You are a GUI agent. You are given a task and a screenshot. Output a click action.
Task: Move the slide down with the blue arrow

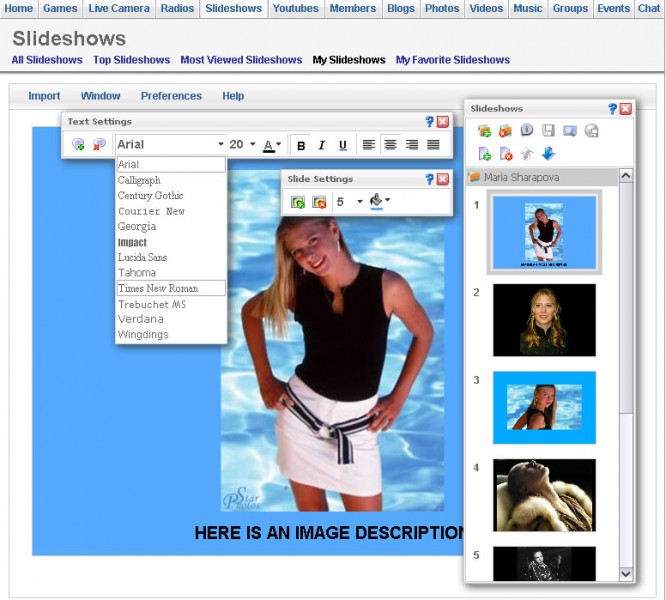coord(548,154)
